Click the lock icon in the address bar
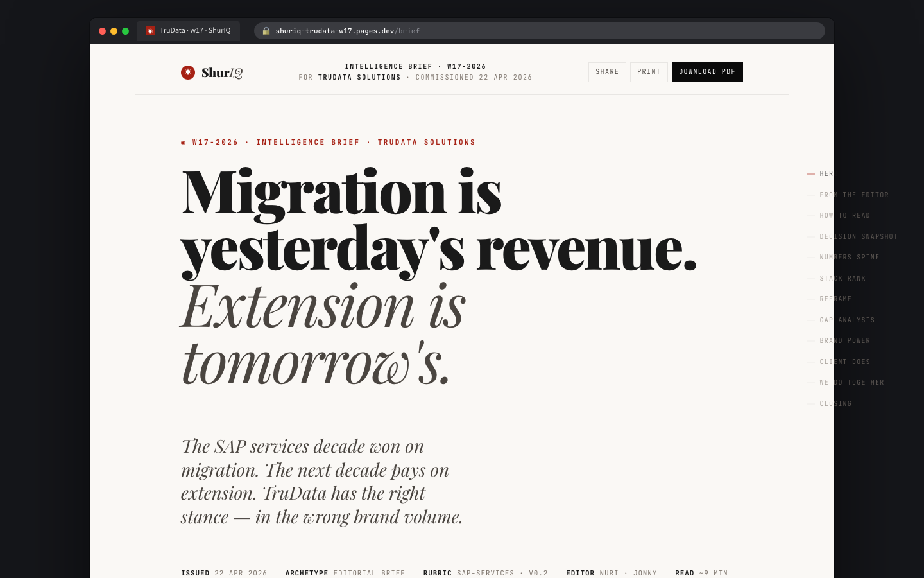This screenshot has width=924, height=578. (x=266, y=31)
